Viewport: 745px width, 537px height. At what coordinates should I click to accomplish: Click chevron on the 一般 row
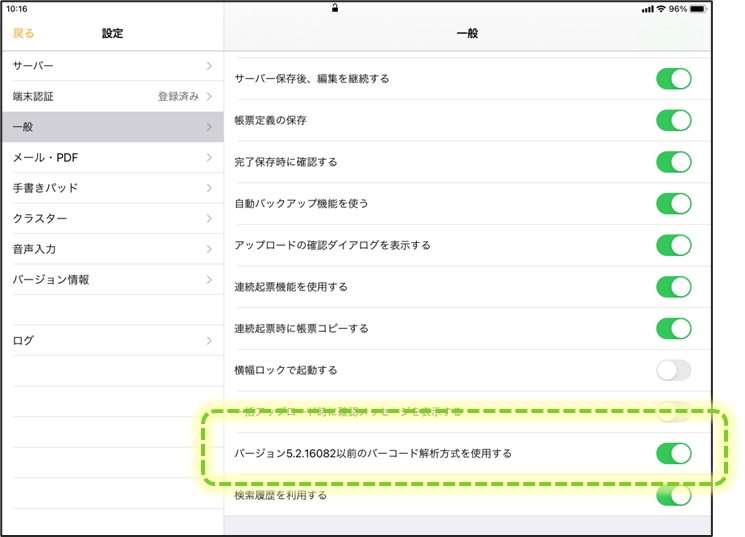(x=209, y=127)
